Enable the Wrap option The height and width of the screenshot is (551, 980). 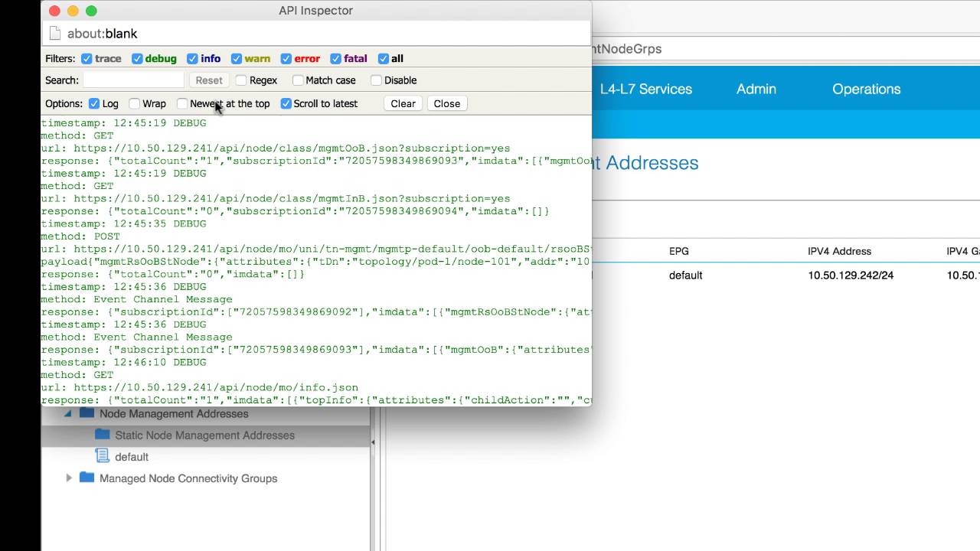point(135,103)
